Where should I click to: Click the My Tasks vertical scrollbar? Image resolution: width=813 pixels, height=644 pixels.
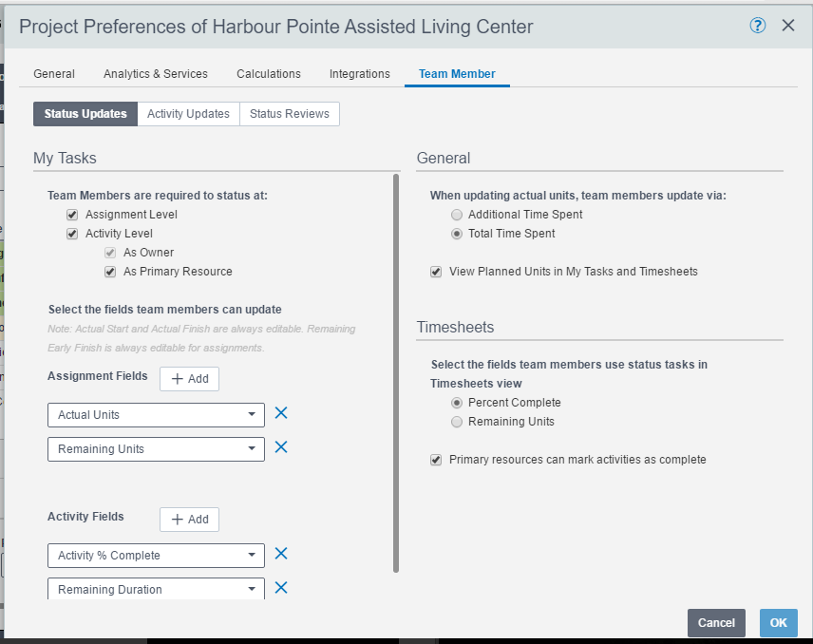[x=396, y=373]
